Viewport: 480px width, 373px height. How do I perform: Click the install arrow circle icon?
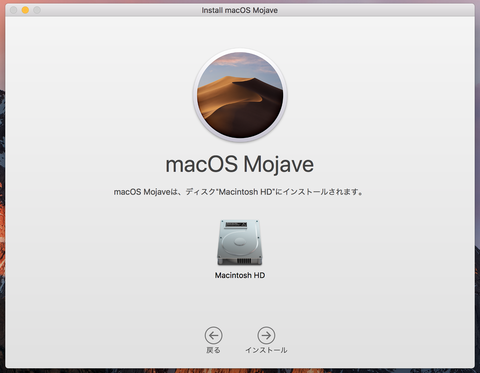click(x=266, y=335)
